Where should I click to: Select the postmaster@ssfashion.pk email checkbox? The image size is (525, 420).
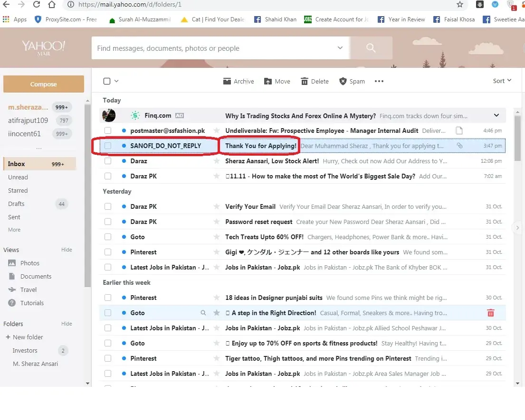[x=108, y=131]
